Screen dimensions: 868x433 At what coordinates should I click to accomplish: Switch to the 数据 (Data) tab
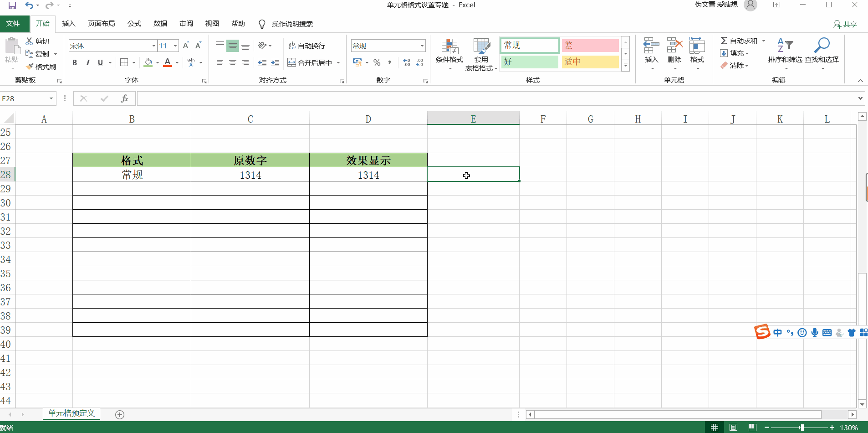click(x=160, y=24)
